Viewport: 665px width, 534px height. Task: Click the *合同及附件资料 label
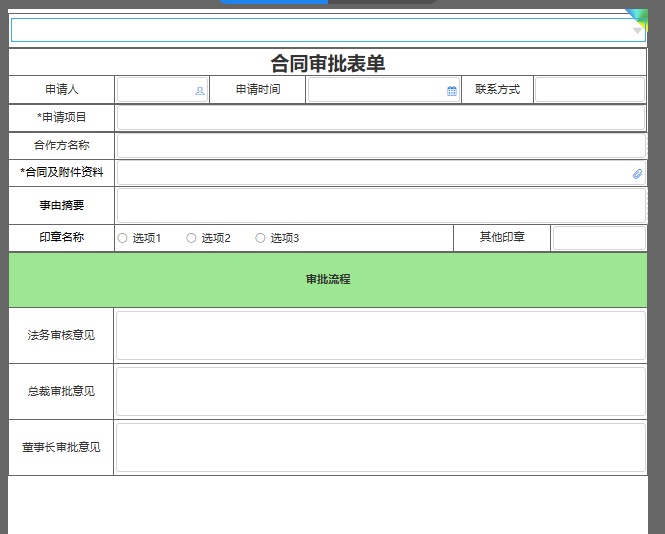(x=61, y=172)
